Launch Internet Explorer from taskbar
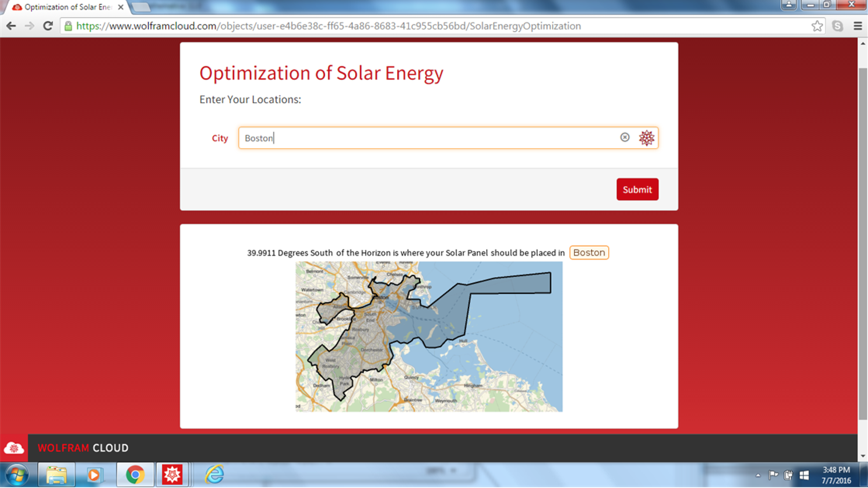Viewport: 868px width, 488px height. [x=214, y=474]
